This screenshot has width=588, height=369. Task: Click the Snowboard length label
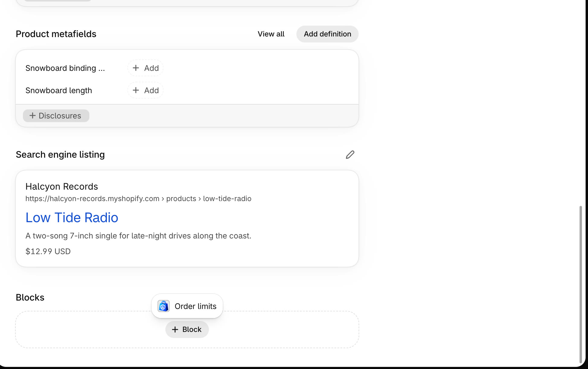coord(59,90)
